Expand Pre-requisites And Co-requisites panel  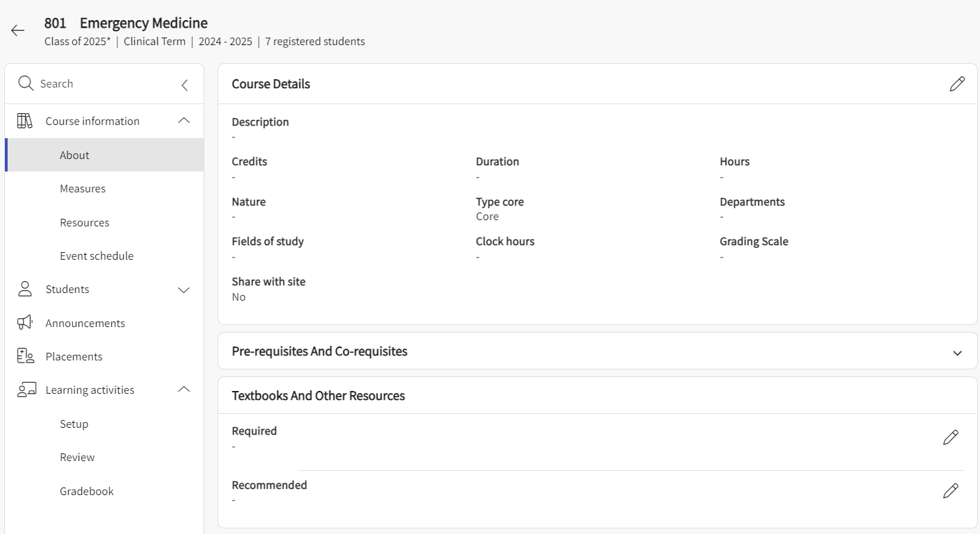point(957,351)
